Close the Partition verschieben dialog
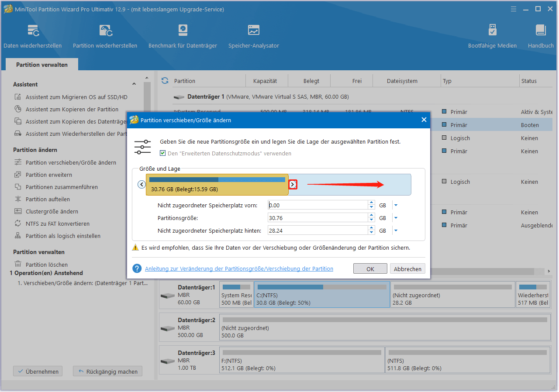The width and height of the screenshot is (559, 392). pos(424,120)
